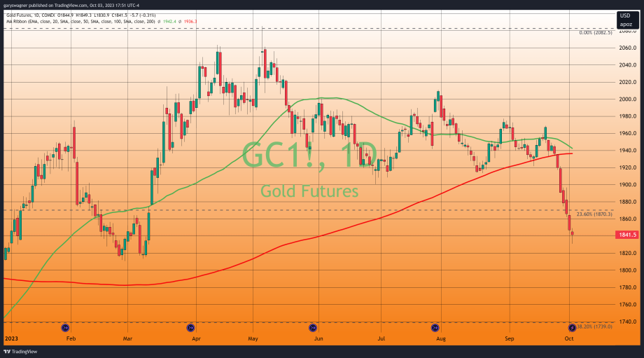Image resolution: width=644 pixels, height=358 pixels.
Task: Select the 0.00% (2082.5) Fibonacci label
Action: pos(596,33)
